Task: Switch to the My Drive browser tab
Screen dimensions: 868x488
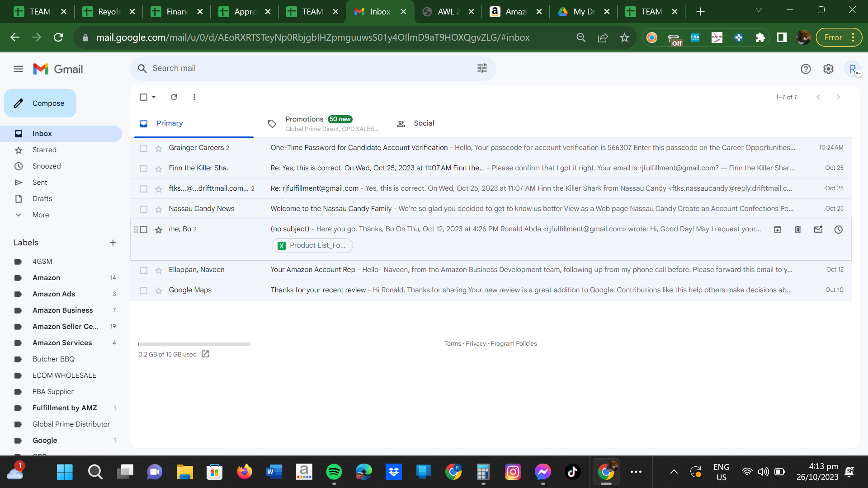Action: [583, 12]
